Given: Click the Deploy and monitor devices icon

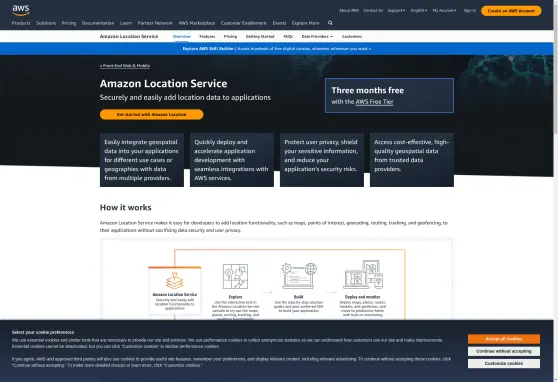Looking at the screenshot, I should tap(363, 275).
